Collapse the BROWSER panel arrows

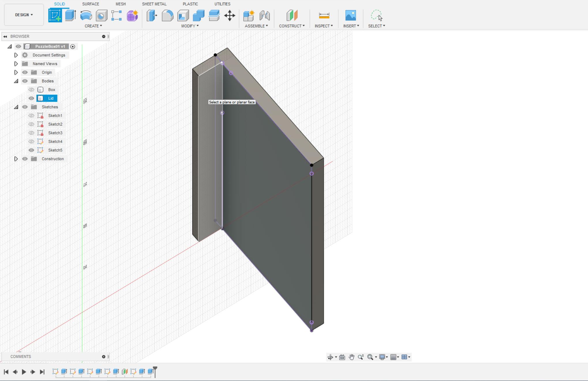[x=5, y=36]
